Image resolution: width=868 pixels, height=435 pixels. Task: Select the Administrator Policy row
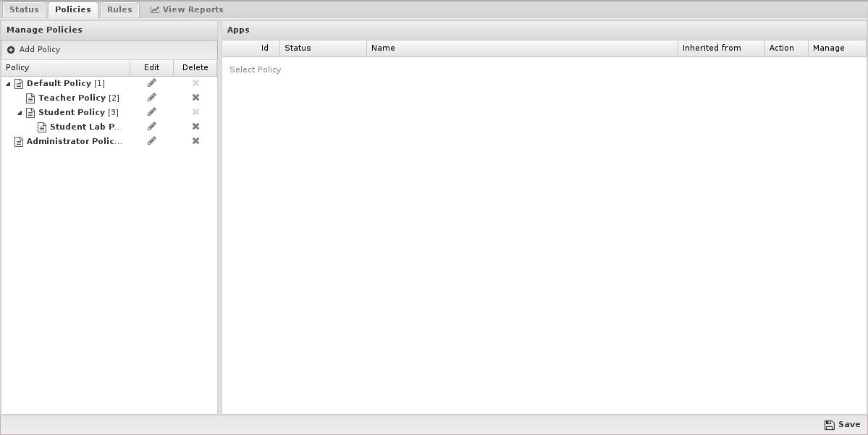coord(109,140)
